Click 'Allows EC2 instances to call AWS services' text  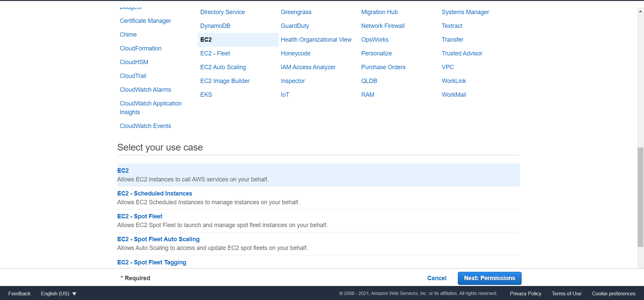click(193, 179)
